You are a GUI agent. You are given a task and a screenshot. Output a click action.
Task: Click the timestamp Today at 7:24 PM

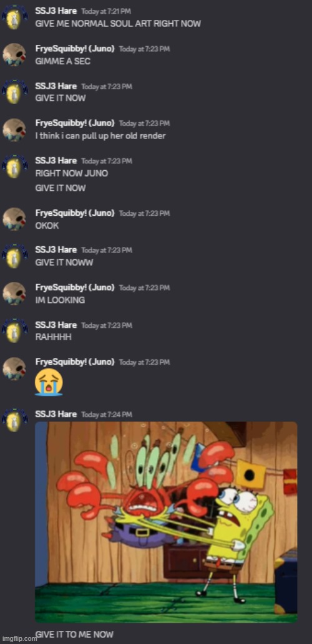click(107, 415)
